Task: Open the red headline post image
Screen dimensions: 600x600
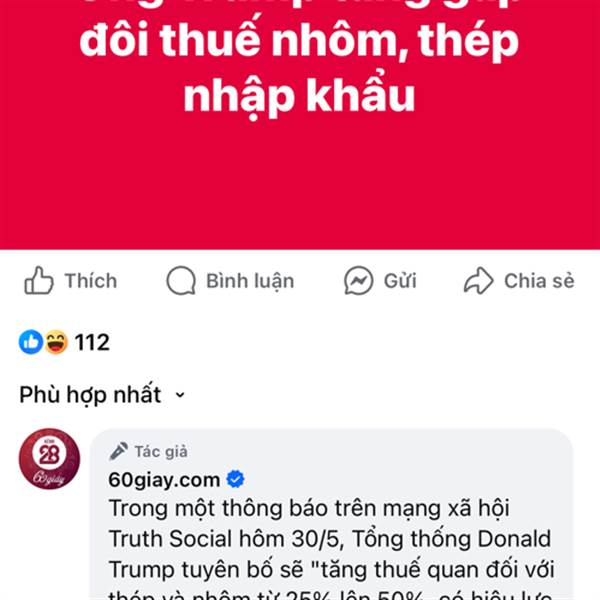Action: pyautogui.click(x=300, y=125)
